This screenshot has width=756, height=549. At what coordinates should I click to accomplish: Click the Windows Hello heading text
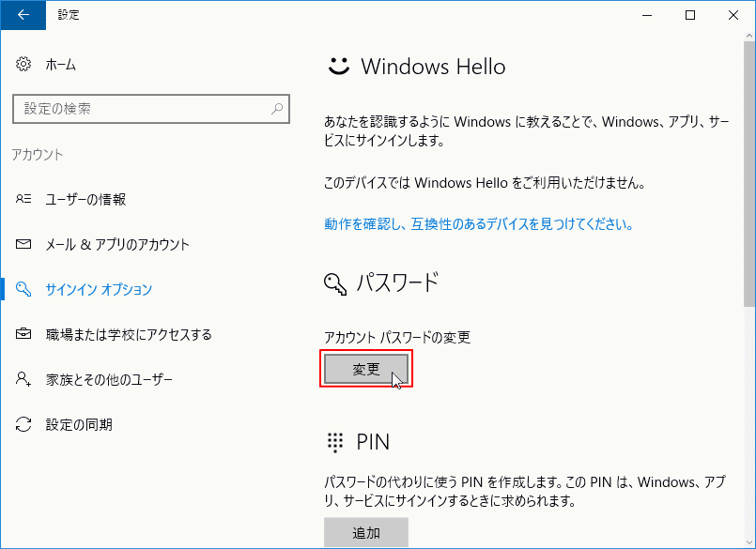pos(433,67)
